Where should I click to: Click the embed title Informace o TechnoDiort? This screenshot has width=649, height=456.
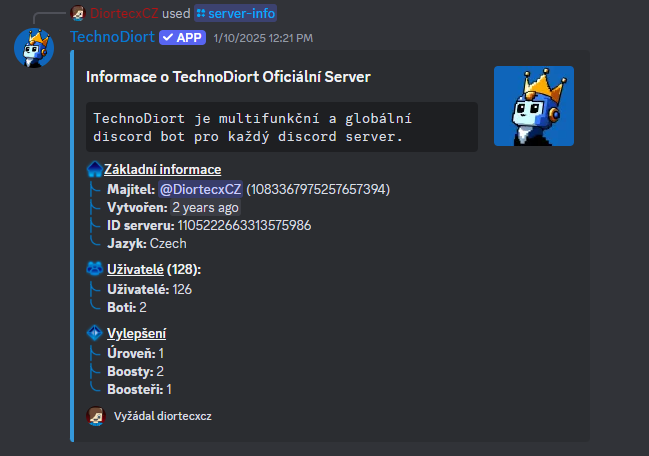tap(230, 77)
